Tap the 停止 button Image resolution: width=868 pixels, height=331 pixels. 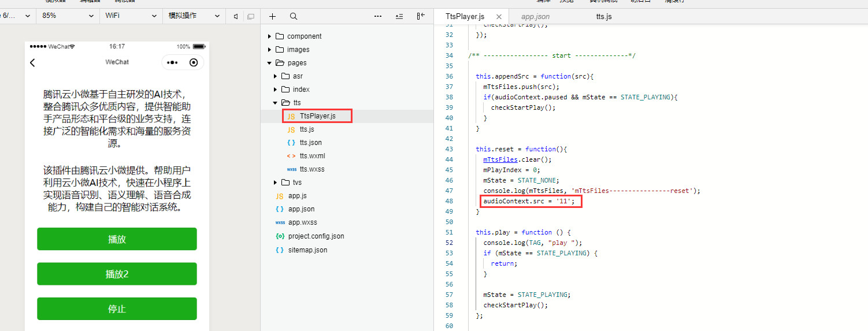point(117,308)
